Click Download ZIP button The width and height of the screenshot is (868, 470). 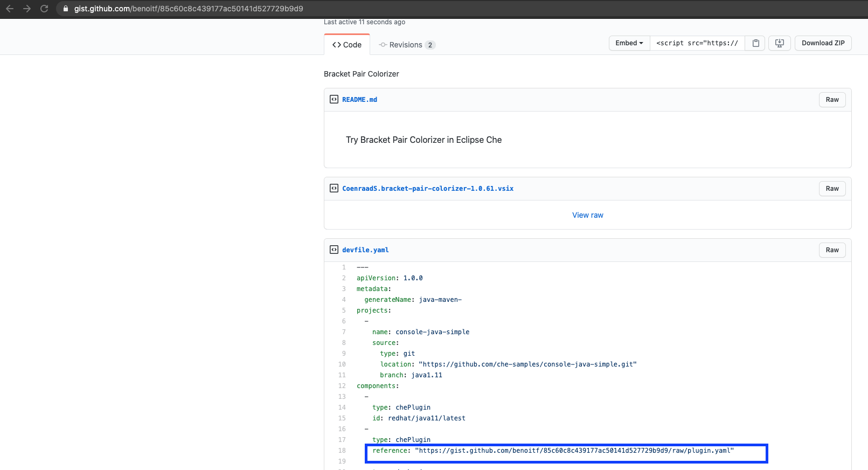pos(823,43)
